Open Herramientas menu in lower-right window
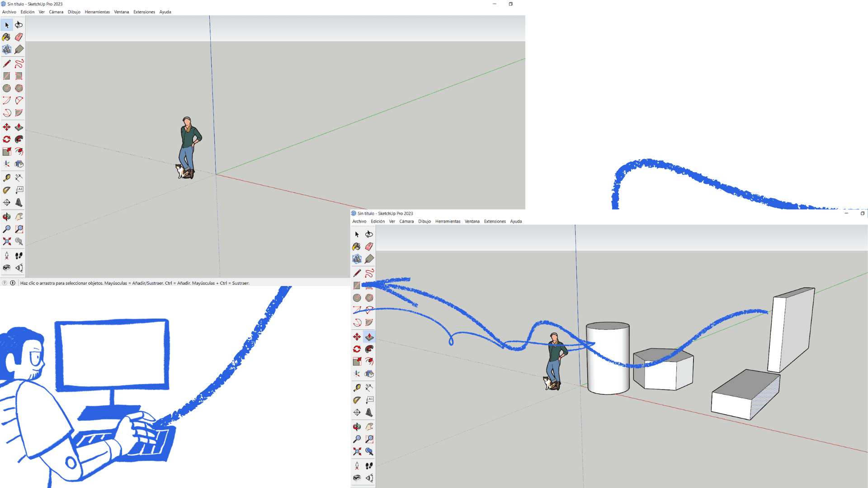868x488 pixels. click(x=448, y=221)
